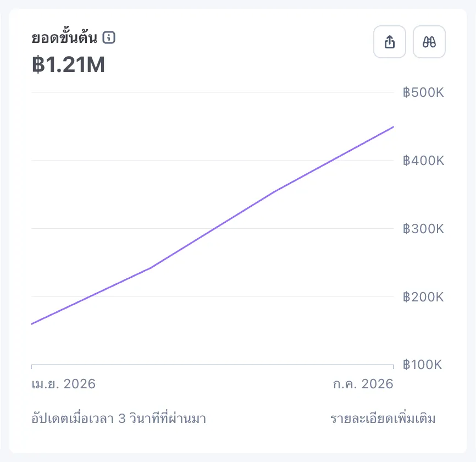Click the update timestamp text at bottom
The width and height of the screenshot is (476, 462).
(x=119, y=419)
